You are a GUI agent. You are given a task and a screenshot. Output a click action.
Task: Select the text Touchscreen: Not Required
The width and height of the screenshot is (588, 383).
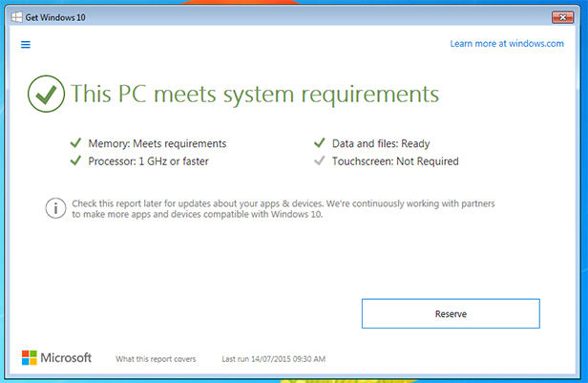click(x=395, y=161)
